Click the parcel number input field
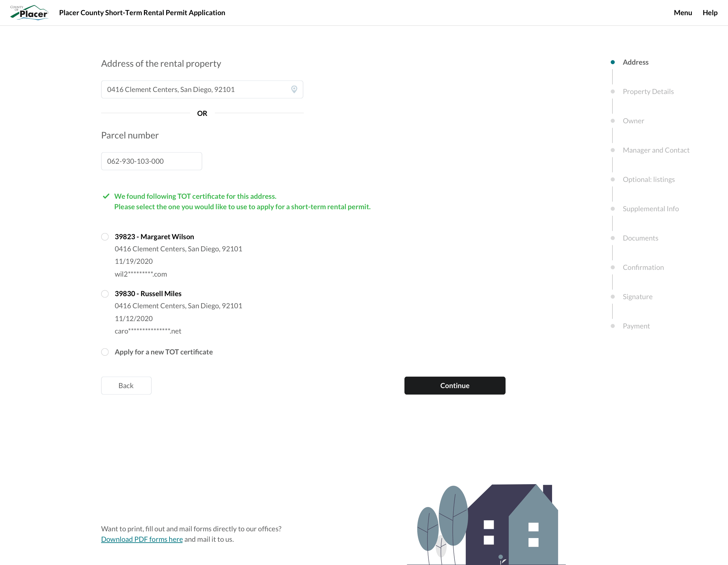 click(151, 161)
